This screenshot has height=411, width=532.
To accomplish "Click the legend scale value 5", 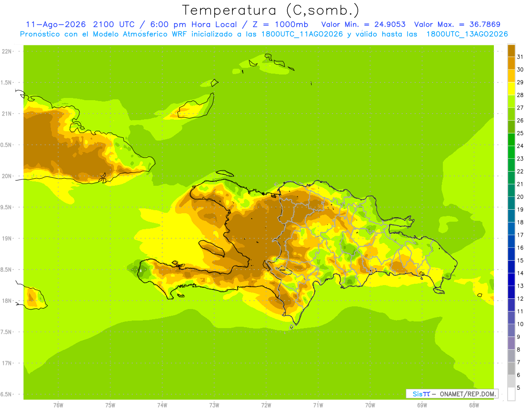I will point(519,388).
